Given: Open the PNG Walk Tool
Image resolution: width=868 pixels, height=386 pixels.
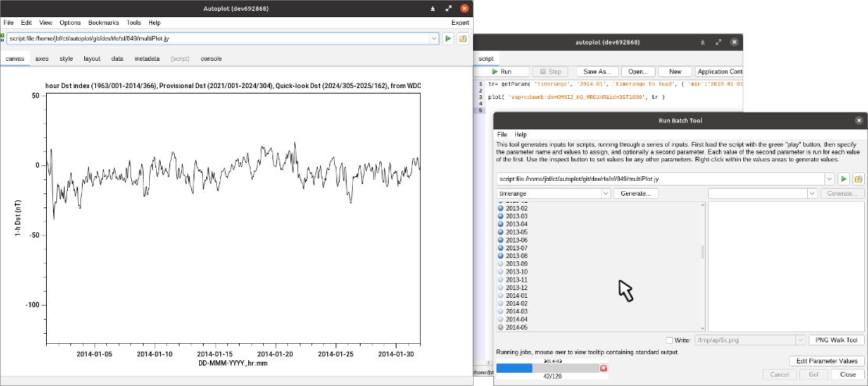Looking at the screenshot, I should tap(837, 340).
